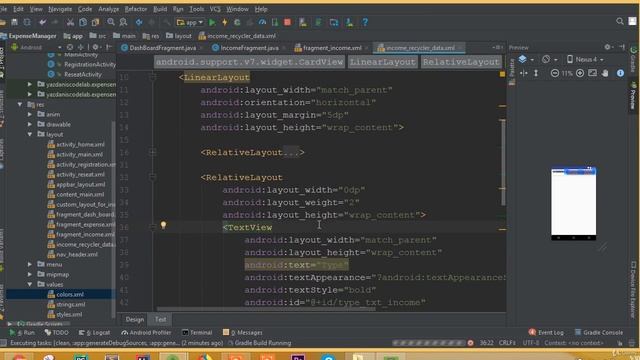This screenshot has height=360, width=640.
Task: Expand the anim folder
Action: [x=30, y=115]
